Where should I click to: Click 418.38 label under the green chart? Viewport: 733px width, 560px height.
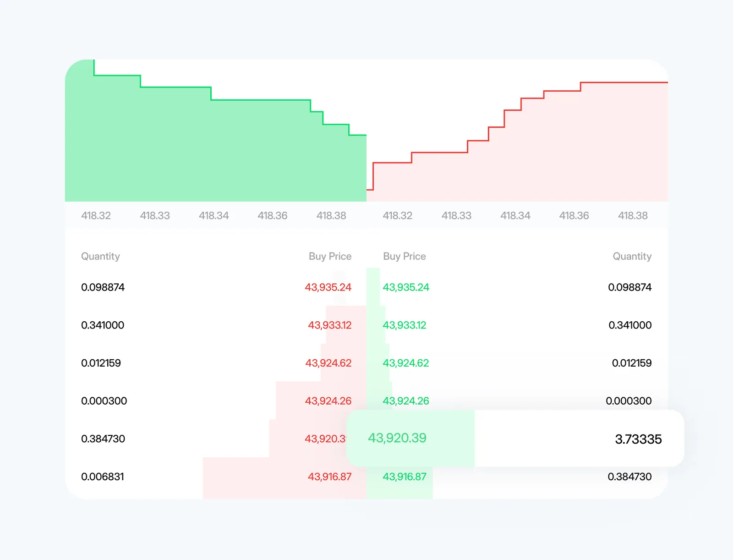coord(331,215)
